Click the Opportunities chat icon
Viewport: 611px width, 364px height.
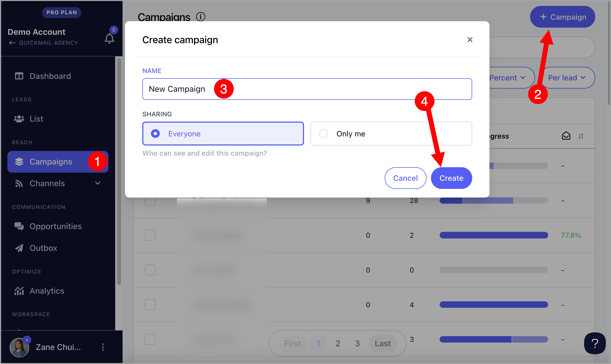pyautogui.click(x=19, y=226)
